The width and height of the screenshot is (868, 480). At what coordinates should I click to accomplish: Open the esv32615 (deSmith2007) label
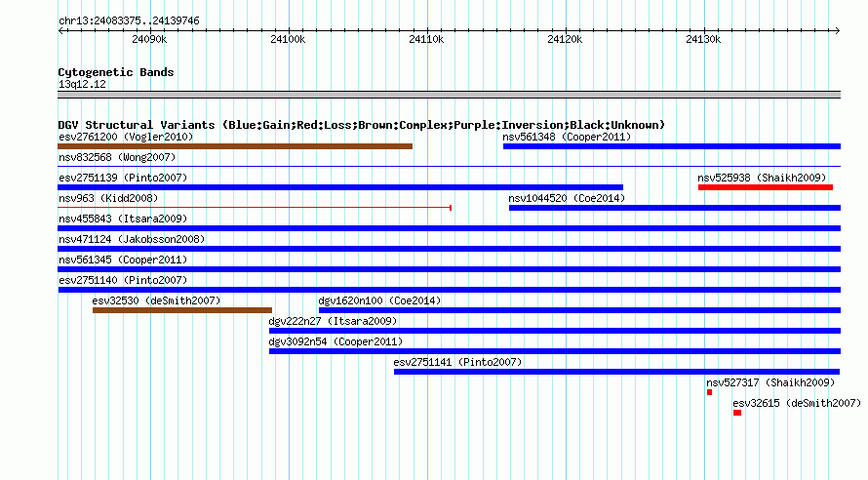(797, 403)
